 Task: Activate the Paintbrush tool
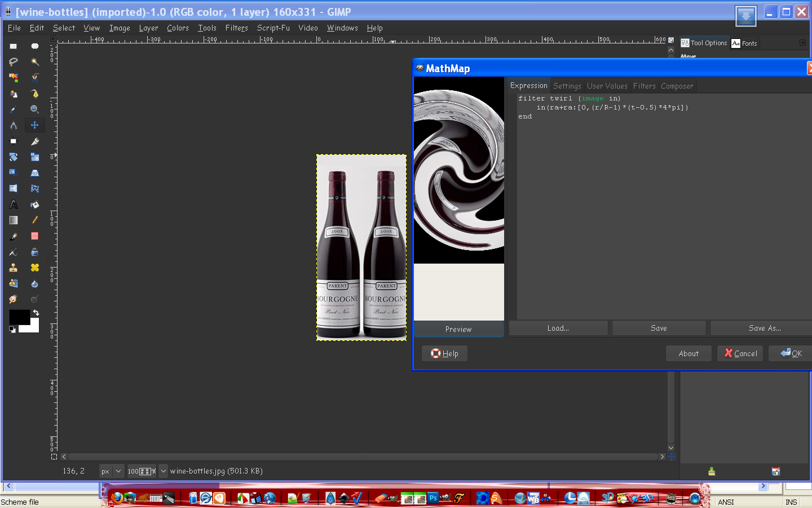tap(14, 236)
